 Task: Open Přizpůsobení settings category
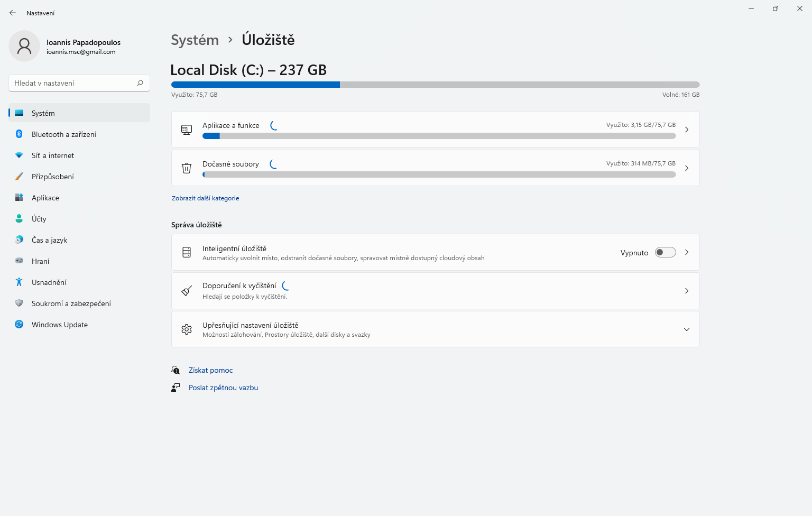pyautogui.click(x=53, y=177)
